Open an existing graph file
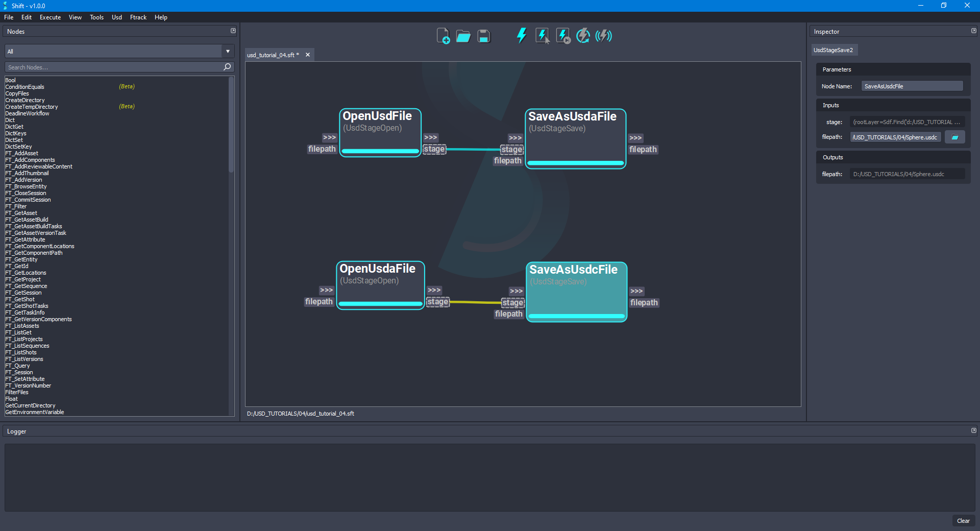 [x=462, y=36]
